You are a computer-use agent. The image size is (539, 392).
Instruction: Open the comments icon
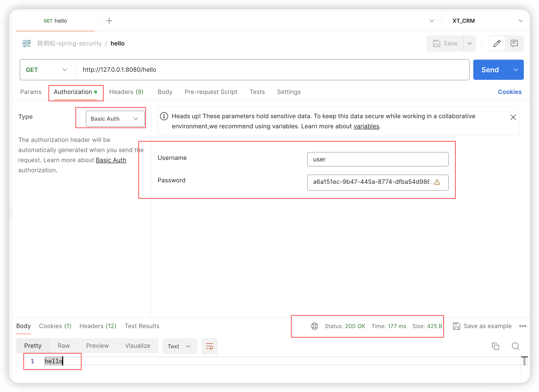[x=514, y=43]
